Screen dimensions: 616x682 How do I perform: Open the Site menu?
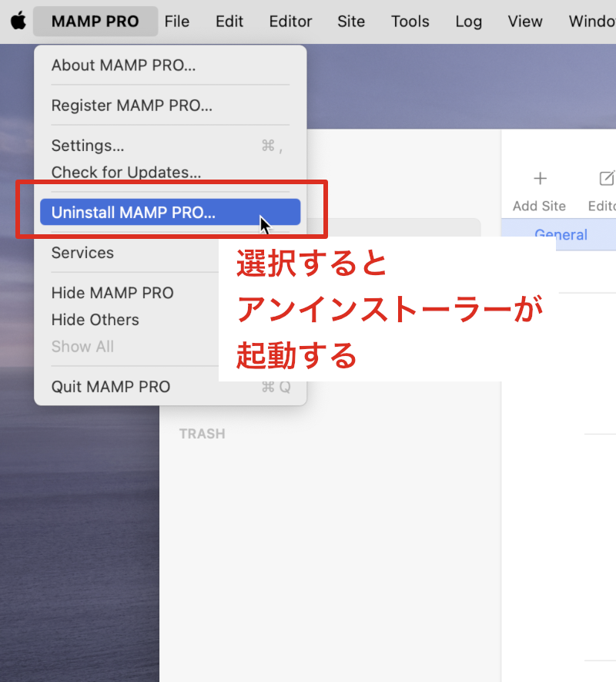point(351,22)
